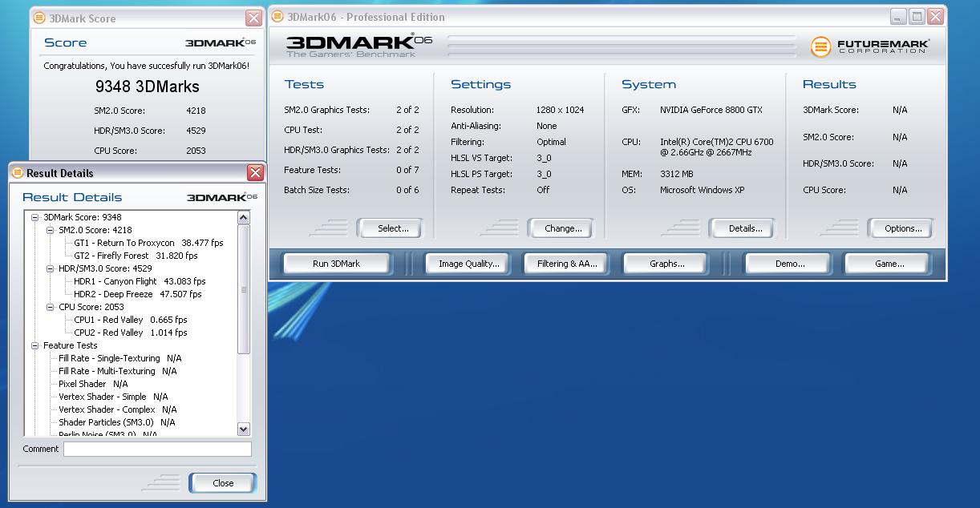Collapse the 3DMark Score: 9348 node
Image resolution: width=980 pixels, height=508 pixels.
[35, 217]
